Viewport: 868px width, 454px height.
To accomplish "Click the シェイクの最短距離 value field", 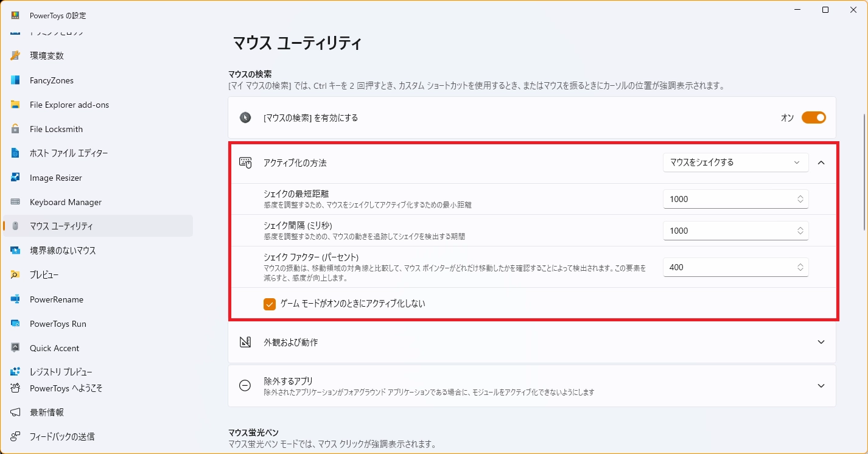I will click(727, 199).
